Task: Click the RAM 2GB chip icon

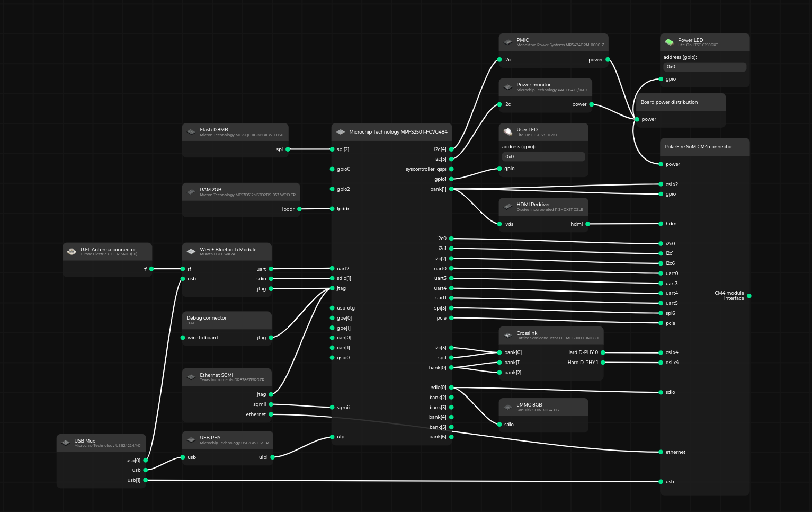Action: coord(191,191)
